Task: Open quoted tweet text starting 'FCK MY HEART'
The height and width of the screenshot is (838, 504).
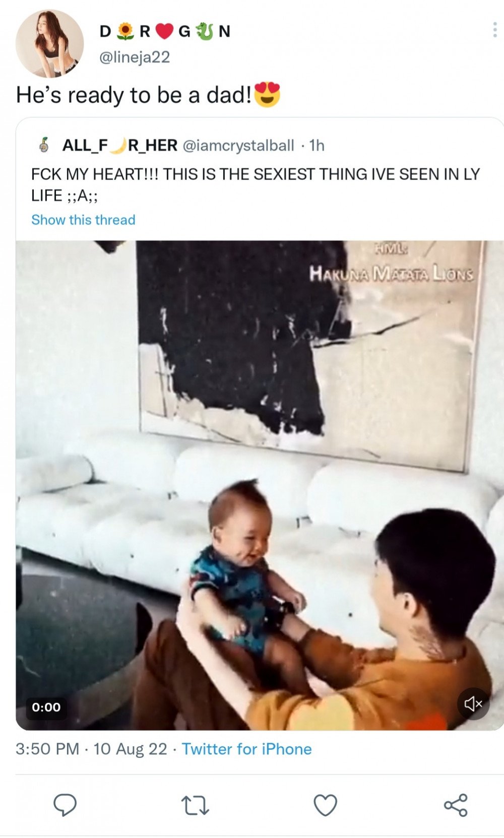Action: (x=256, y=184)
